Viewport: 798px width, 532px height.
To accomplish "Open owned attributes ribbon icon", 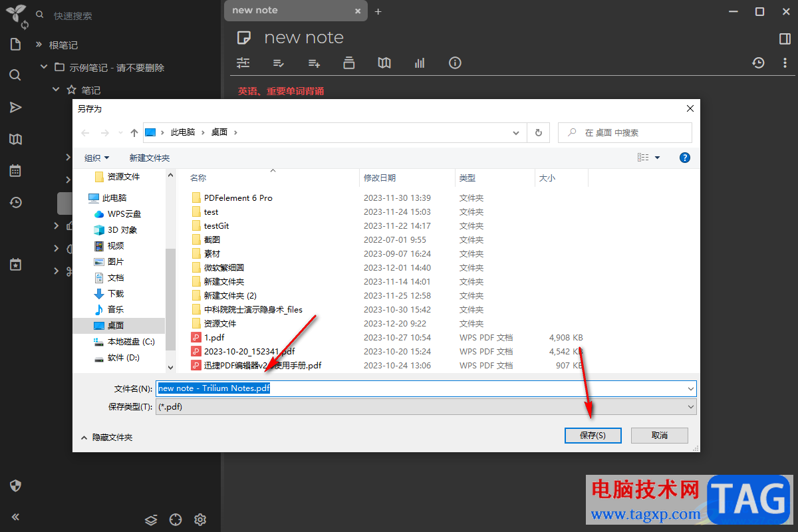I will (x=279, y=63).
